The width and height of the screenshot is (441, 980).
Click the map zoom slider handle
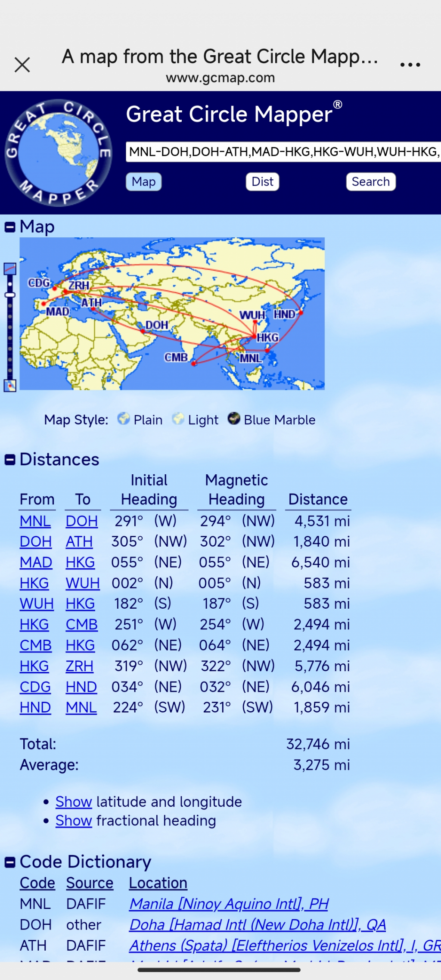click(x=10, y=295)
